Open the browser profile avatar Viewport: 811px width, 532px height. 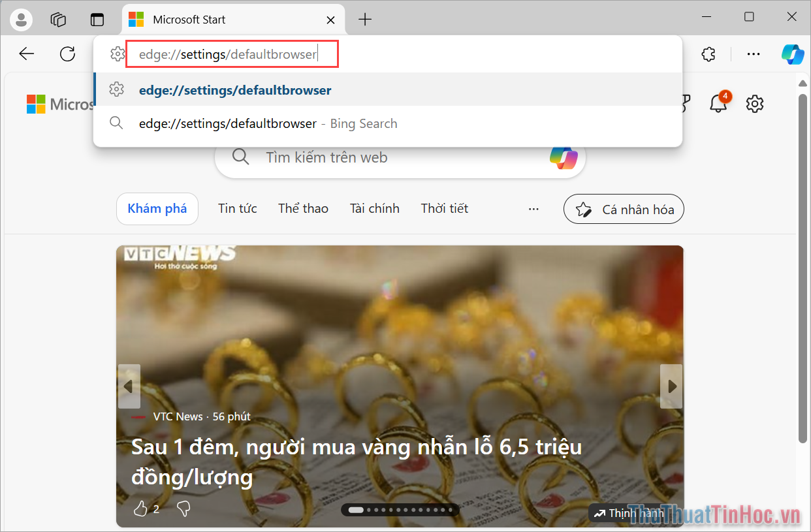coord(21,19)
